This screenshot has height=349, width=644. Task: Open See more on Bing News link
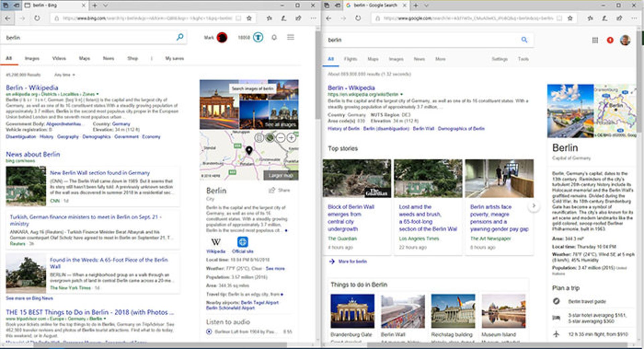coord(30,298)
